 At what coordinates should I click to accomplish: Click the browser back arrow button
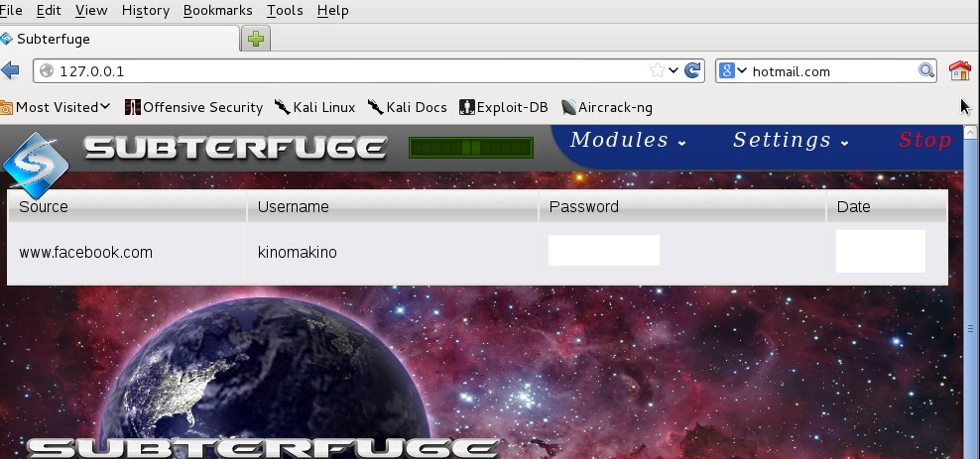click(11, 71)
